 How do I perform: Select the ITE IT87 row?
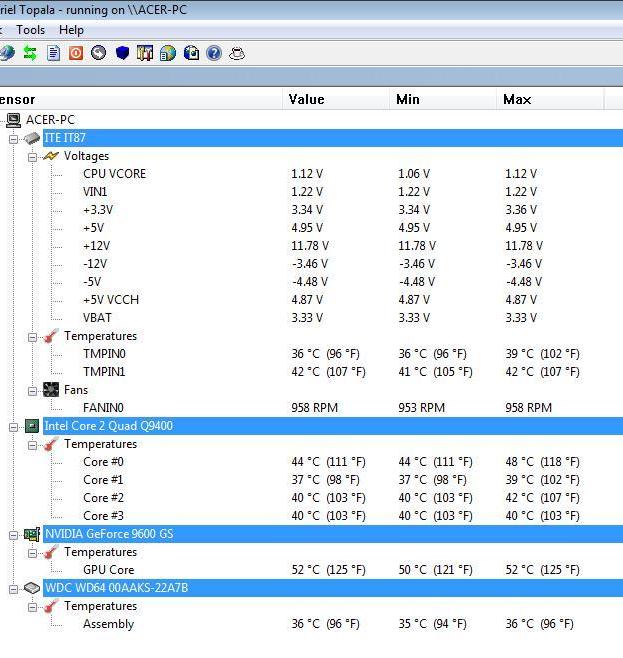click(x=333, y=138)
